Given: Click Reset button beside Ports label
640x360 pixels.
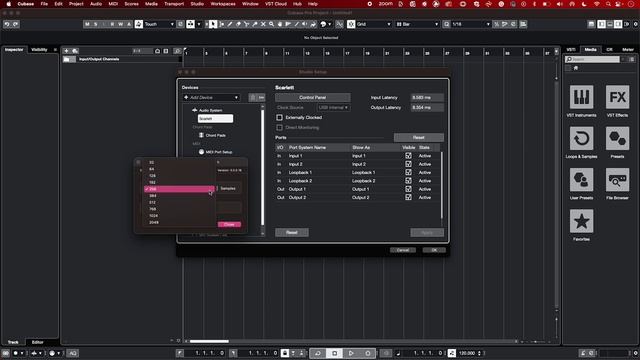Looking at the screenshot, I should pyautogui.click(x=418, y=138).
